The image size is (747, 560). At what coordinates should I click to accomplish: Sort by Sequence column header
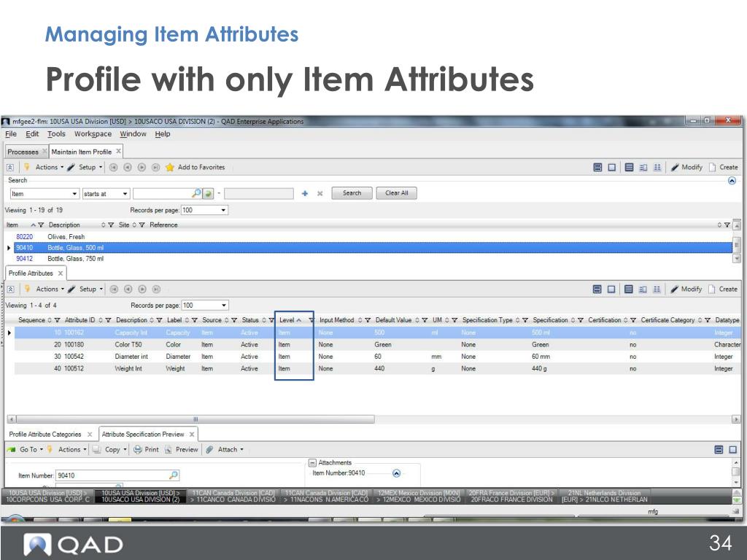(x=31, y=320)
